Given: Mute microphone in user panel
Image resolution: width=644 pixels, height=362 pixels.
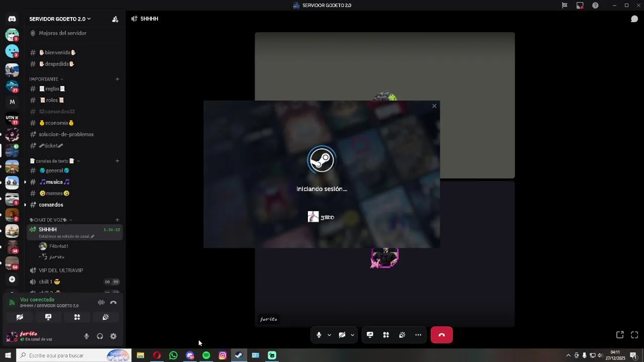Looking at the screenshot, I should (87, 336).
